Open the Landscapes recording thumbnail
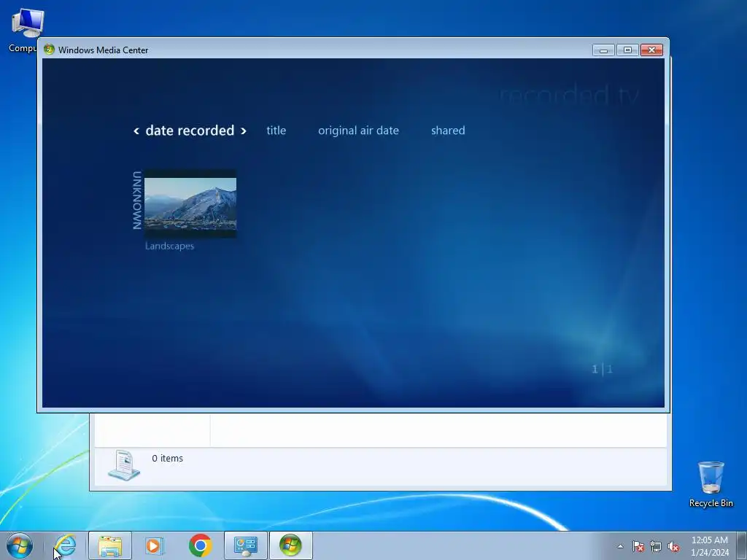This screenshot has width=747, height=560. coord(190,204)
